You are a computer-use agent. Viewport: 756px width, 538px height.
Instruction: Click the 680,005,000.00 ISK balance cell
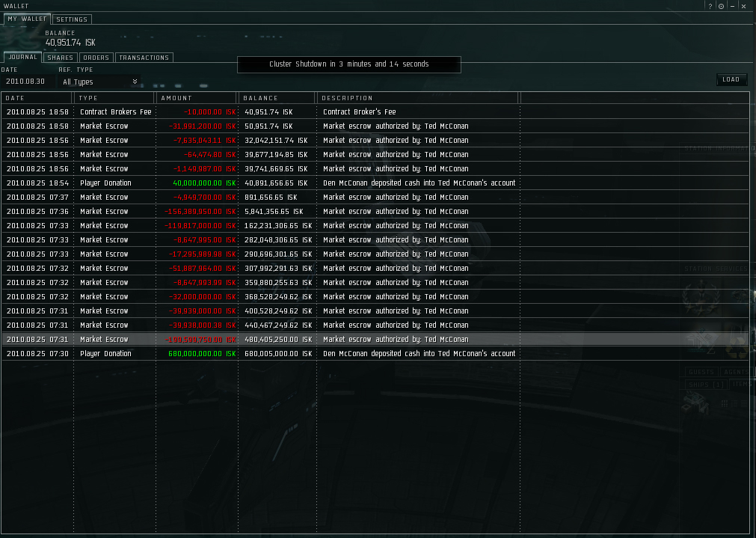click(278, 354)
